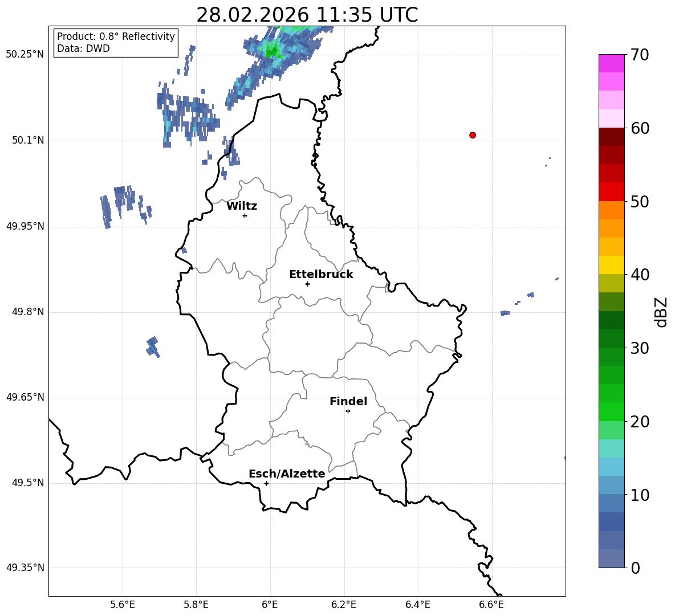Select the Wiltz city label
The height and width of the screenshot is (616, 675).
[x=242, y=206]
